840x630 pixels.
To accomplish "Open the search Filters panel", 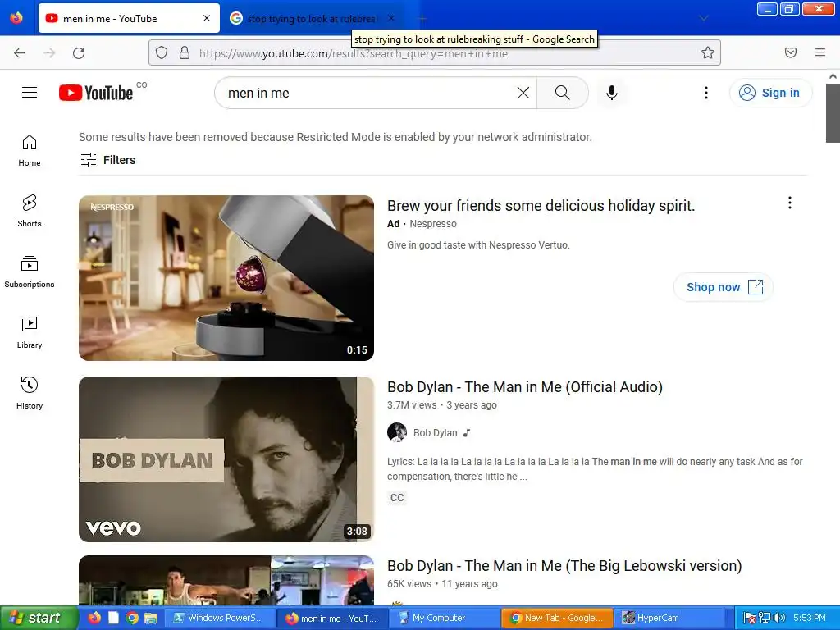I will click(107, 160).
